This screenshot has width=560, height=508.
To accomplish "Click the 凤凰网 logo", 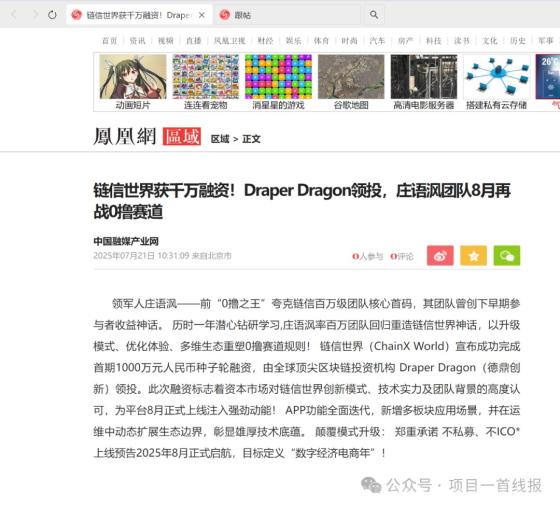I will (x=125, y=136).
